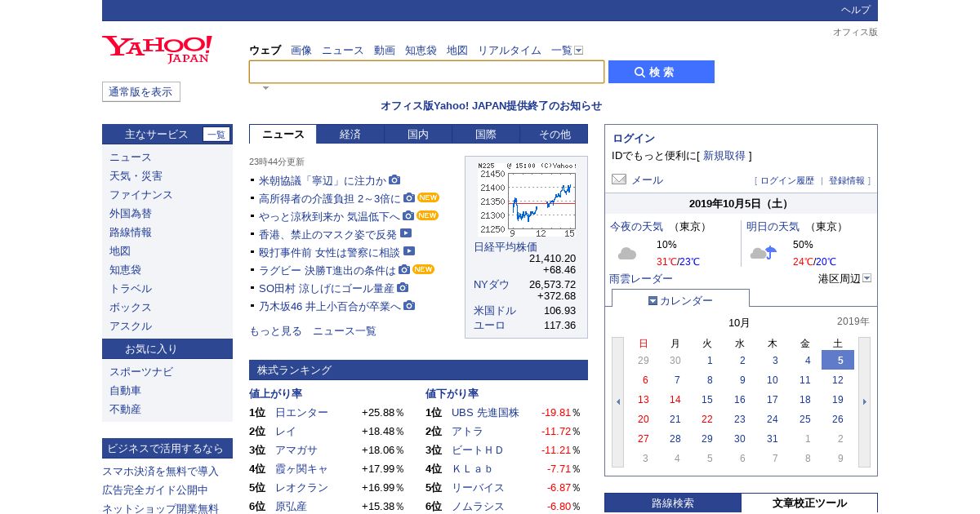Viewport: 980px width, 514px height.
Task: Open the 雨雲レーダー link
Action: click(x=641, y=279)
